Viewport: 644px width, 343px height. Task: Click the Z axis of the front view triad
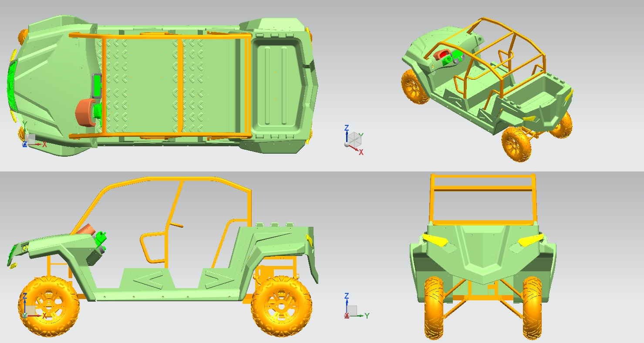pos(347,306)
